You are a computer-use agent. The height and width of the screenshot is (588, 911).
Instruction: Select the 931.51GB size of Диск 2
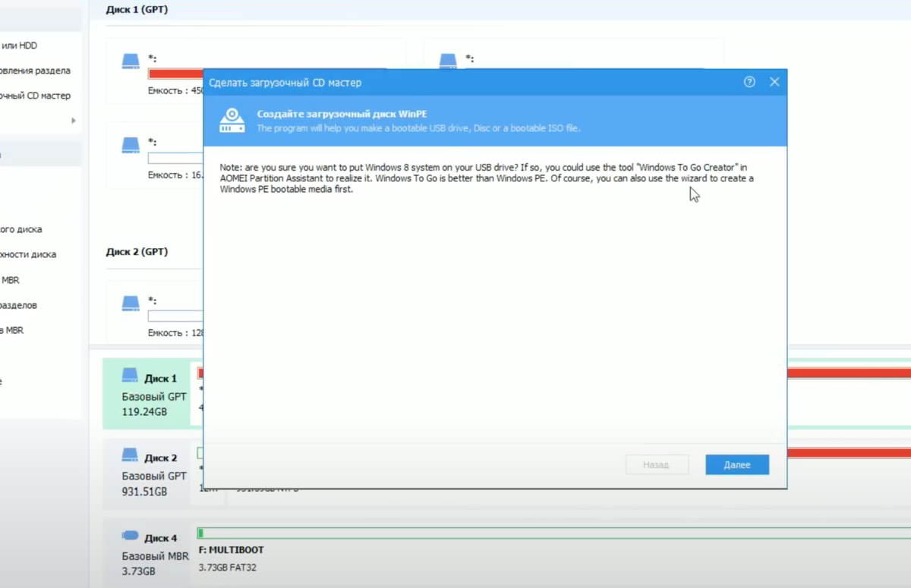pyautogui.click(x=144, y=492)
